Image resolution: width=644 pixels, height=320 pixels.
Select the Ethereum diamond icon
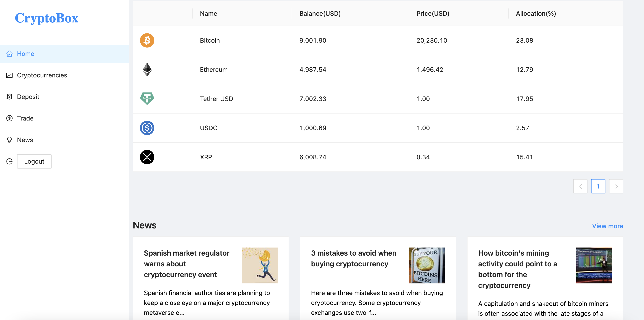pos(147,70)
